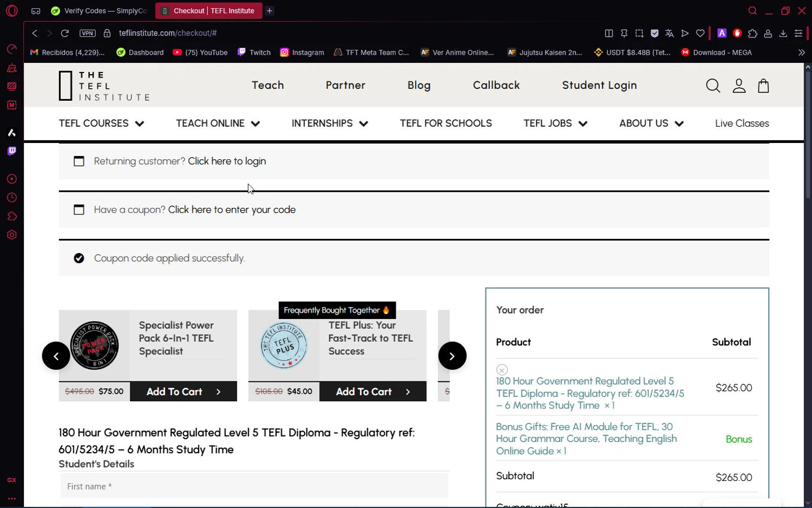Focus the First name input field
Screen dimensions: 812x508
[x=254, y=486]
